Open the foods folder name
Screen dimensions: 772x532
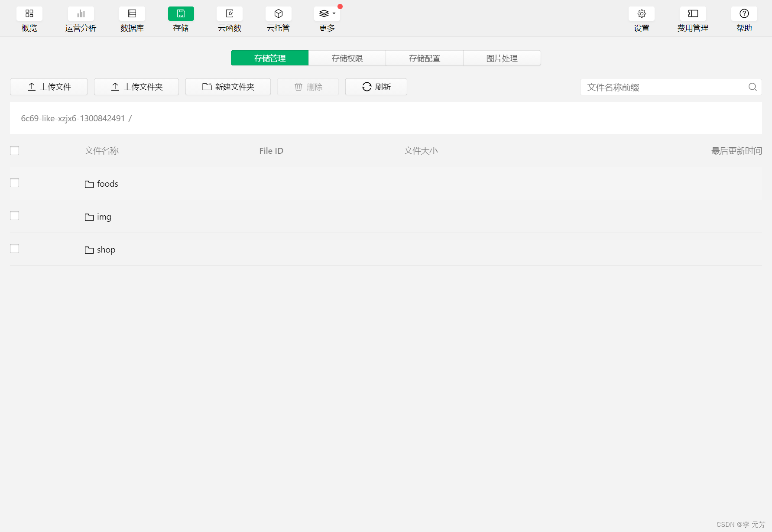(x=107, y=184)
